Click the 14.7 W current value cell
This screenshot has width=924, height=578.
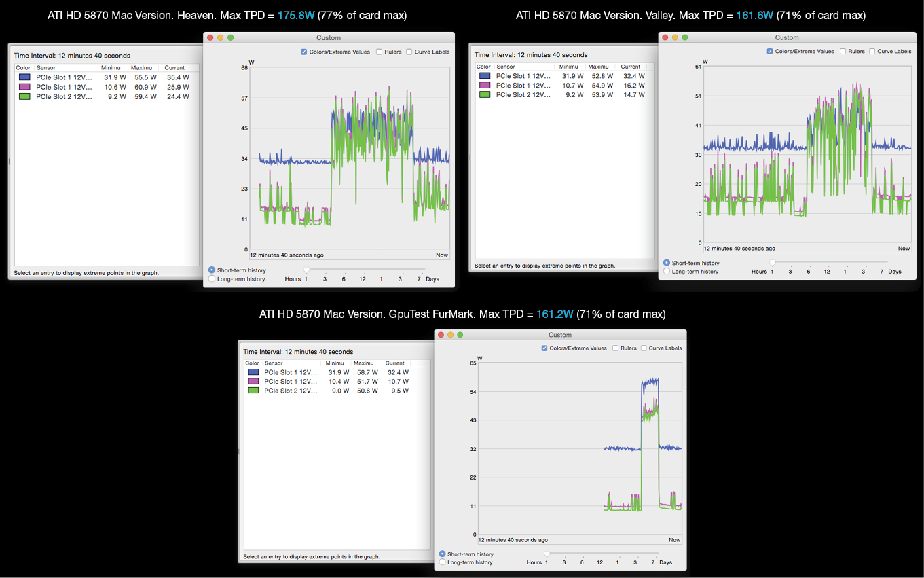[634, 95]
